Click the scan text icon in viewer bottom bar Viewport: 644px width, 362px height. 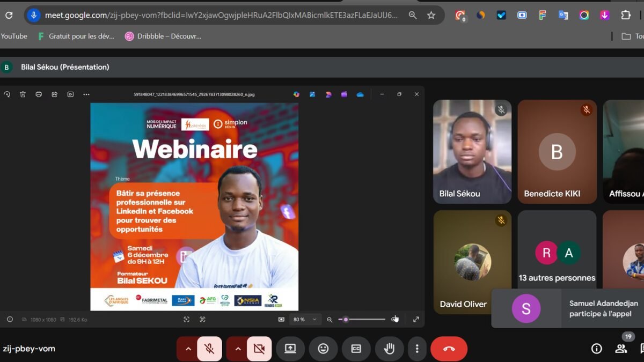point(202,319)
